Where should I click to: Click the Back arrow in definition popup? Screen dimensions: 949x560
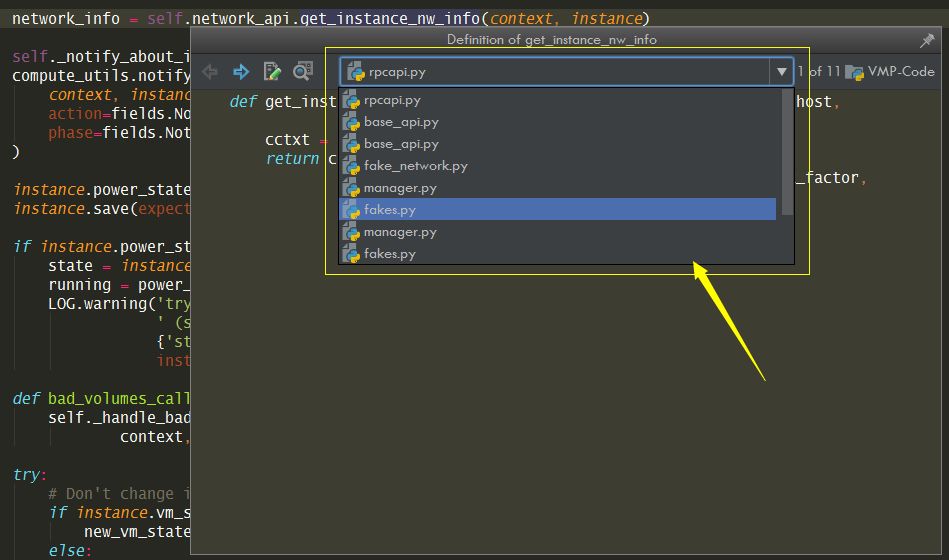[x=210, y=72]
